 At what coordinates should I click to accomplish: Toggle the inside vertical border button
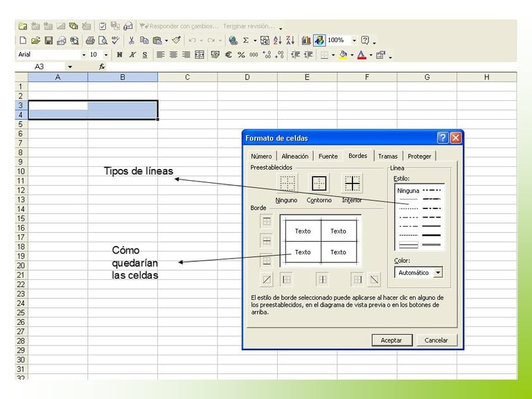[x=322, y=279]
